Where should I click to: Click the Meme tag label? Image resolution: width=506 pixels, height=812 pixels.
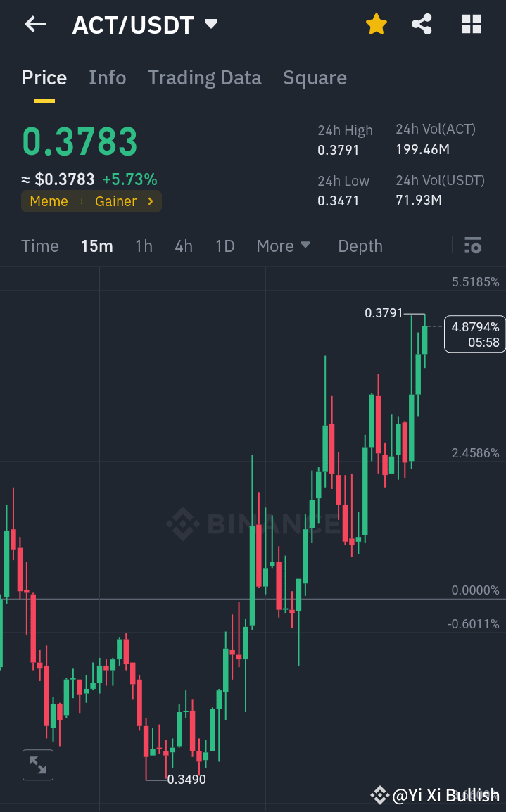pos(49,201)
